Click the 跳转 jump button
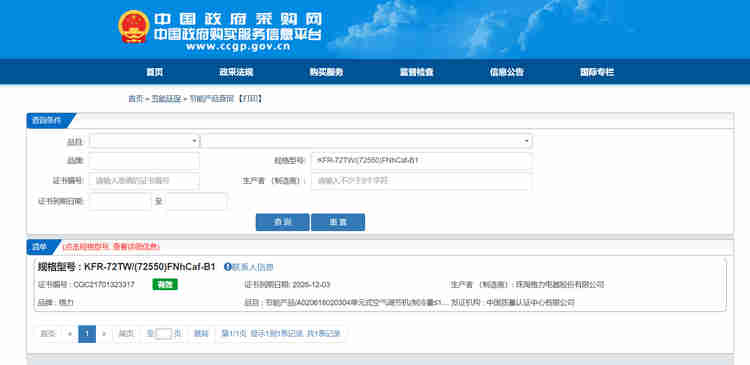 (201, 334)
